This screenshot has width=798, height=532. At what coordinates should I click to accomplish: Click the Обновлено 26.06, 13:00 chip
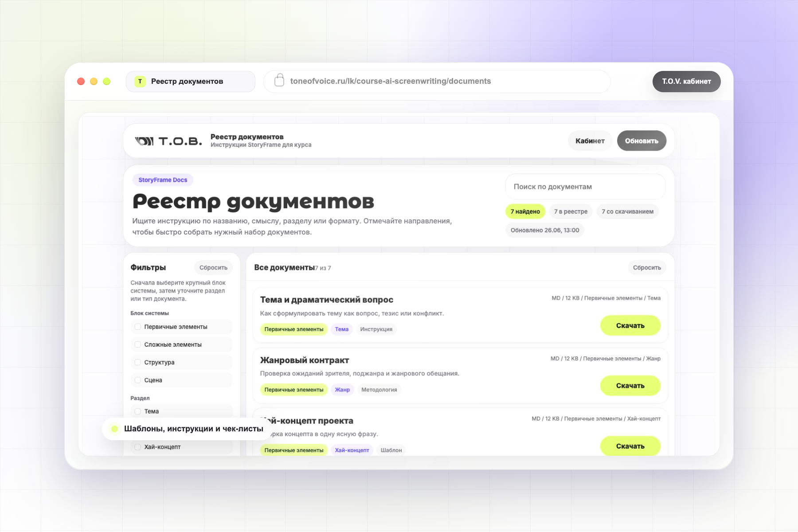click(545, 230)
